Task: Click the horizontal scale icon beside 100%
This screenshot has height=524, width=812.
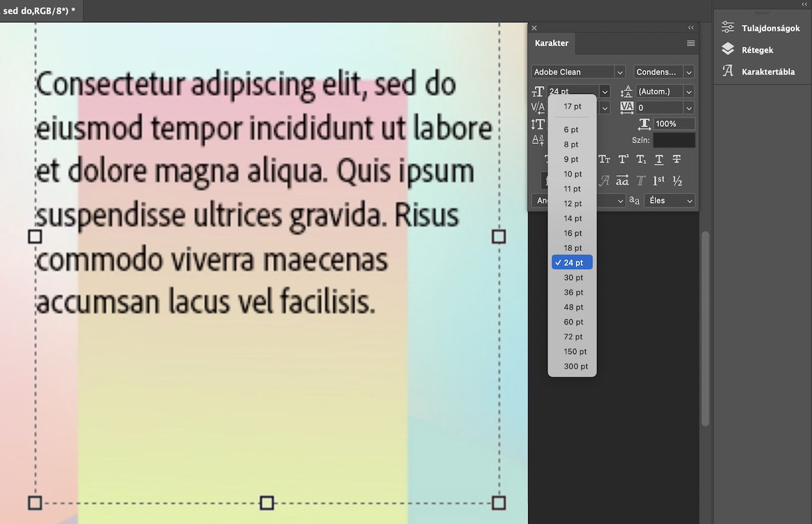Action: (645, 124)
